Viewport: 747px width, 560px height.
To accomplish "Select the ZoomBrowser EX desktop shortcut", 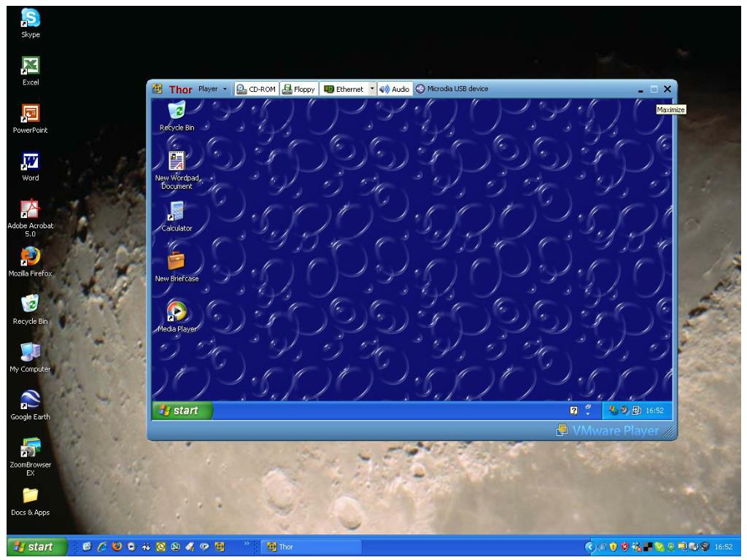I will pyautogui.click(x=31, y=457).
